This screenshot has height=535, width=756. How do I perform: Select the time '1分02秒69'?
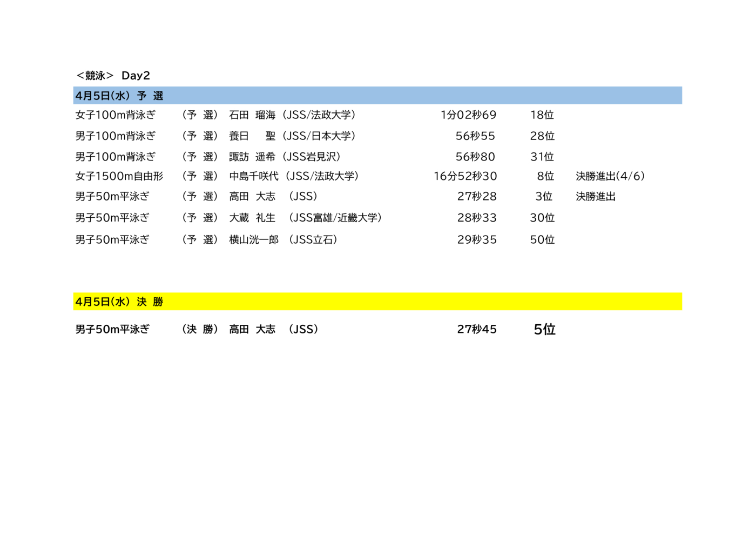click(468, 115)
